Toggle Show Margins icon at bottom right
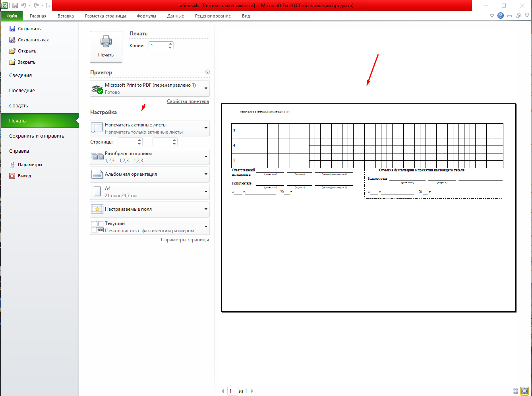The height and width of the screenshot is (396, 532). tap(516, 391)
